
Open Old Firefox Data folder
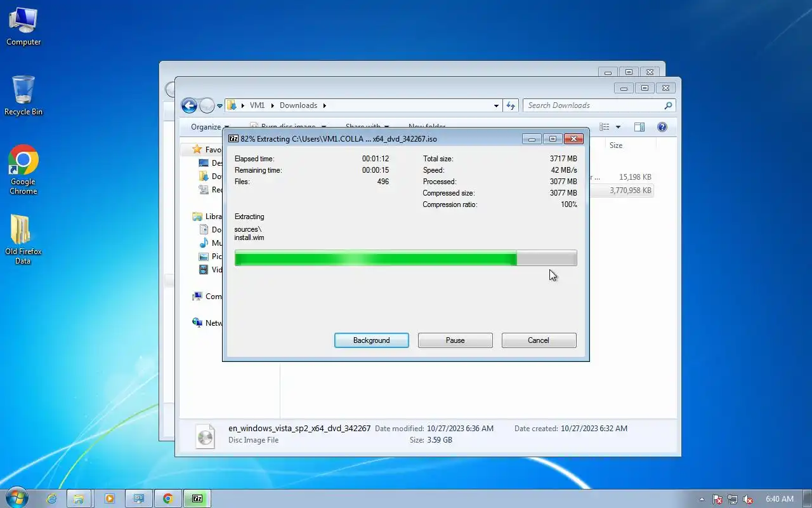(23, 239)
